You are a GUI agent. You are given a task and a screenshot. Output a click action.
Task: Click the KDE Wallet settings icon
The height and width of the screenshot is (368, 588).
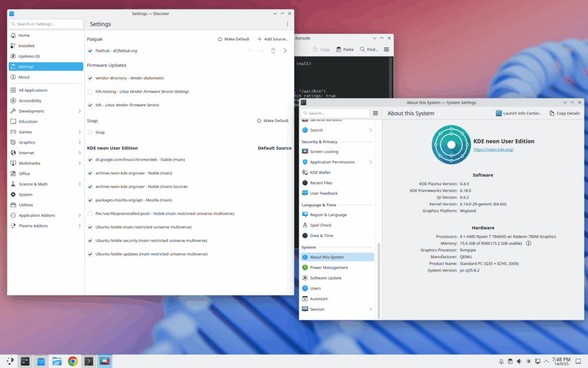point(305,172)
